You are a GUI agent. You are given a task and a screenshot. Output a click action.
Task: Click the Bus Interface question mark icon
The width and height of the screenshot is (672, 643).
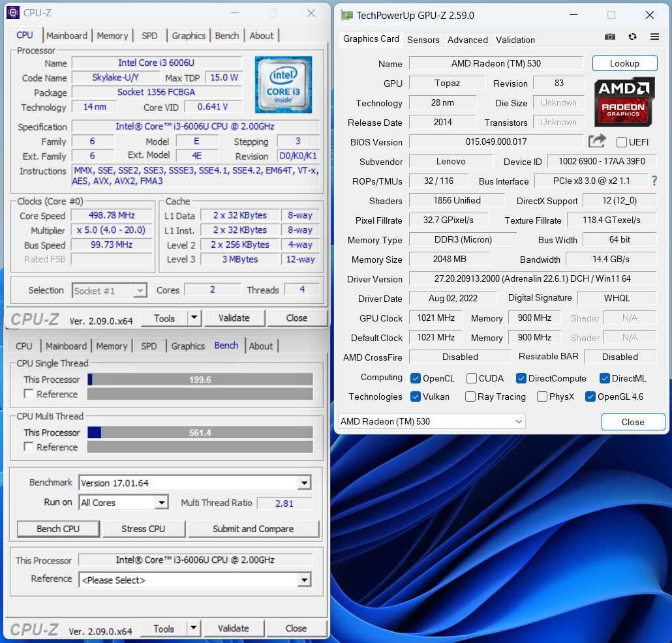(654, 181)
